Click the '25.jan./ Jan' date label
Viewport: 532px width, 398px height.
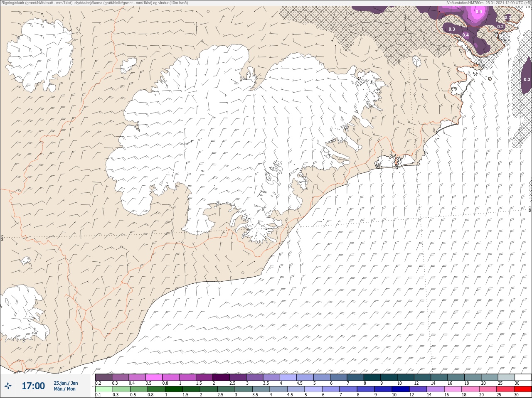coord(66,383)
